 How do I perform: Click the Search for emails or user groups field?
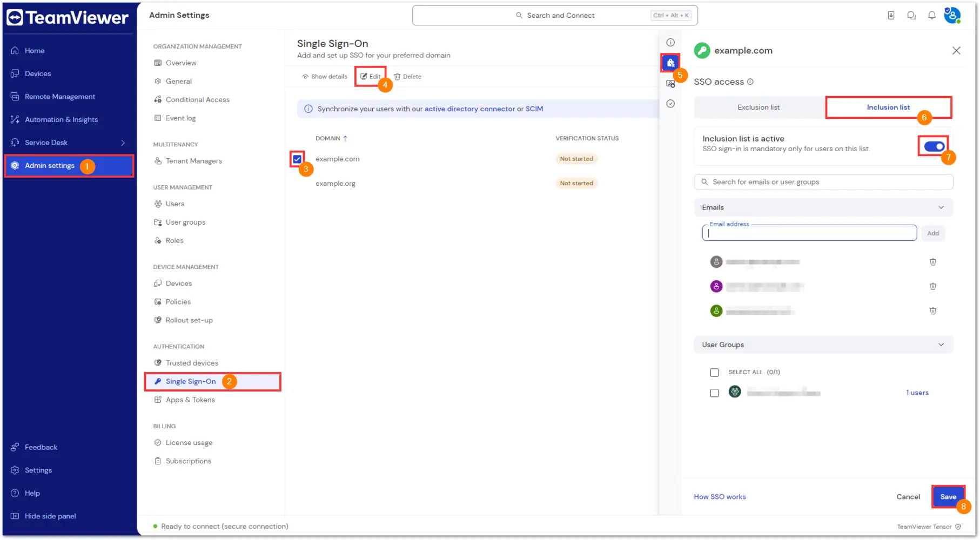(x=823, y=182)
